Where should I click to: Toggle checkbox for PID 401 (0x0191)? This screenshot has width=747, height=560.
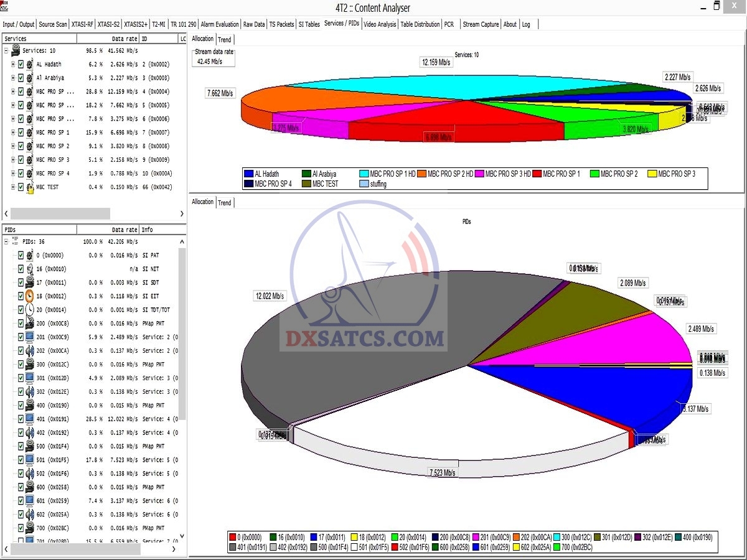pos(21,419)
